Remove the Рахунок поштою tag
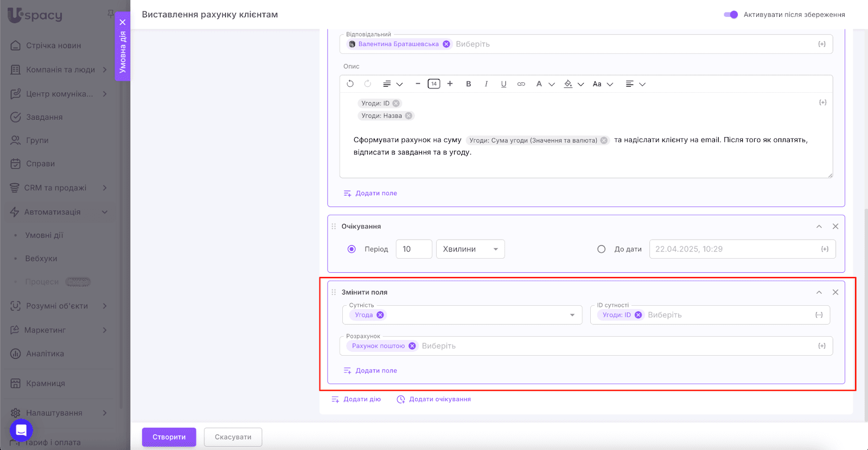The image size is (868, 450). click(412, 346)
